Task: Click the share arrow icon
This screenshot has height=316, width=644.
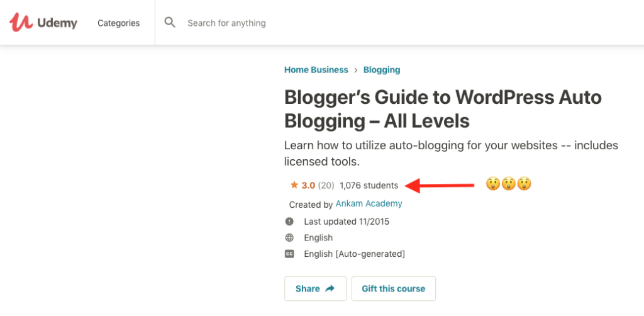Action: (x=330, y=289)
